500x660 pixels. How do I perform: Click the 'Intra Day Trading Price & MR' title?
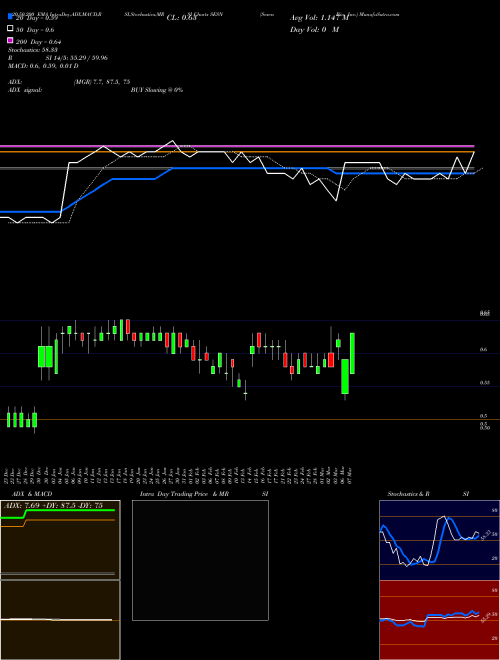click(184, 494)
